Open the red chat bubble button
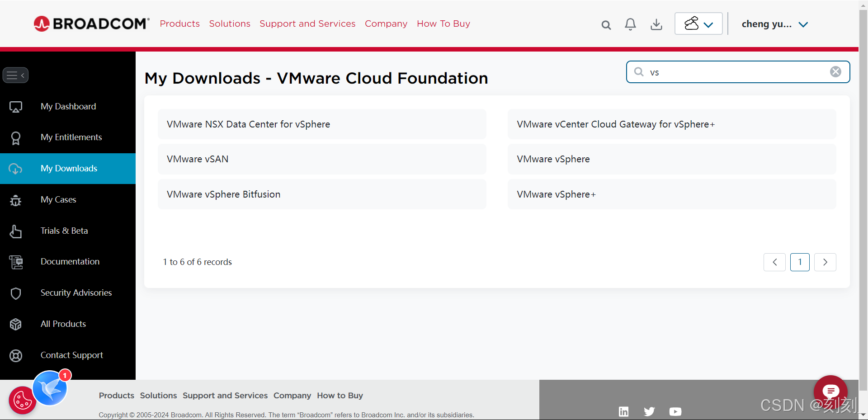Image resolution: width=868 pixels, height=420 pixels. (x=830, y=392)
